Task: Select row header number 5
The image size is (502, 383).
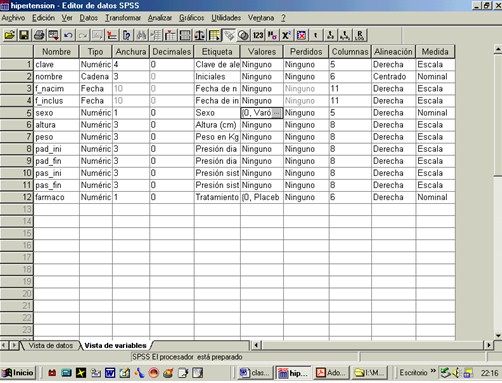Action: [x=16, y=113]
